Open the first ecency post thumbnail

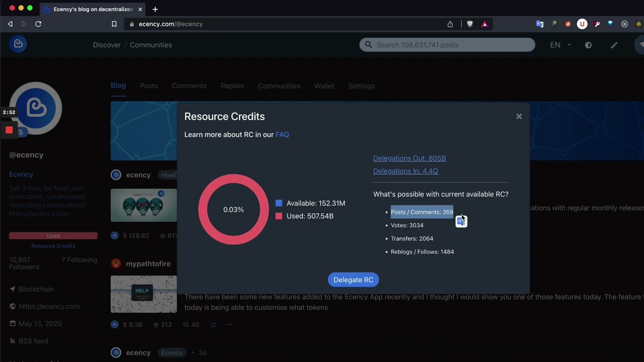point(144,205)
